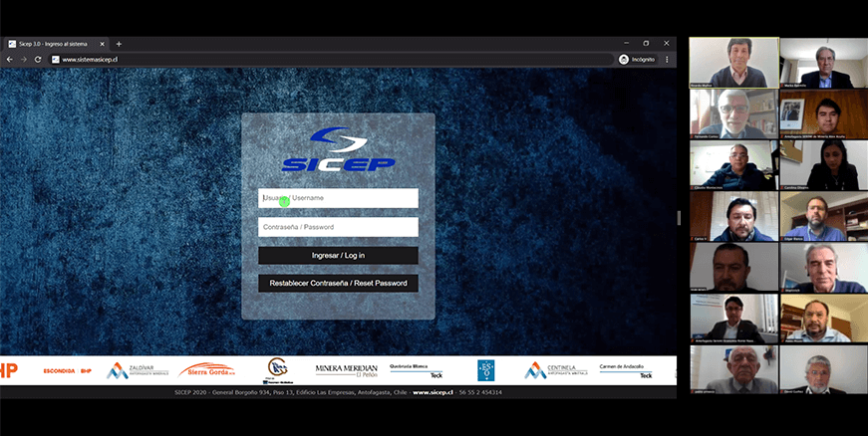Select Fernando Cortez's video tile
Image resolution: width=868 pixels, height=436 pixels.
(x=734, y=113)
